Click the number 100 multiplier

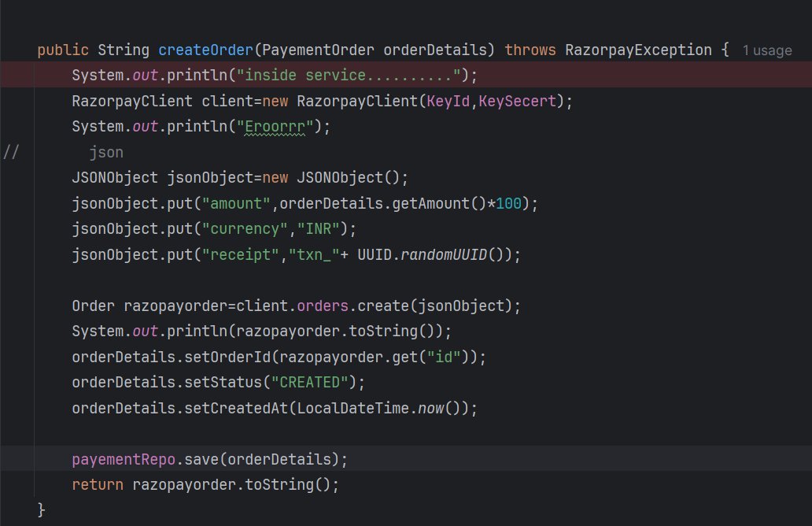click(508, 203)
